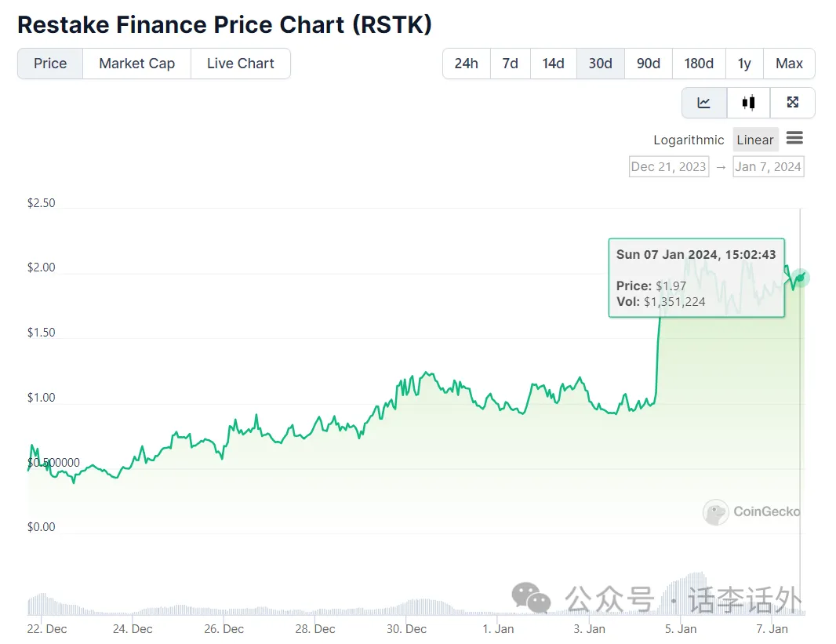Click the 28. Dec date label
The image size is (836, 644).
pyautogui.click(x=315, y=629)
